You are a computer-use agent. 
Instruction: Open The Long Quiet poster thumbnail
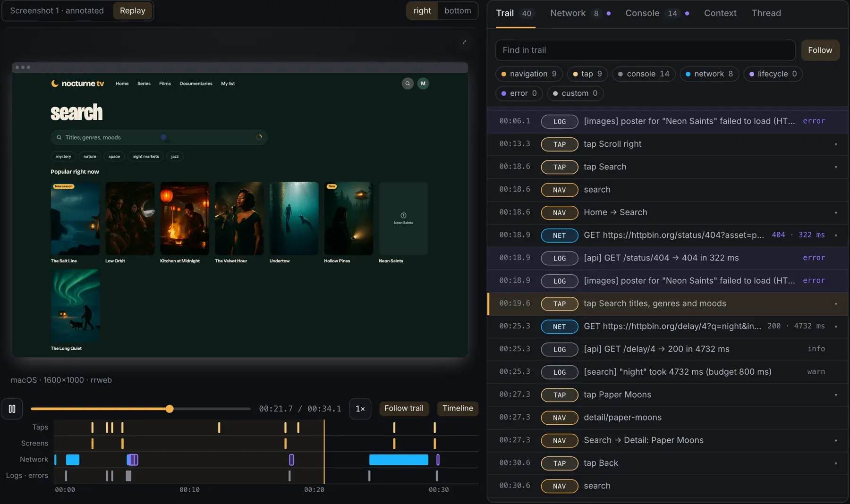click(75, 306)
